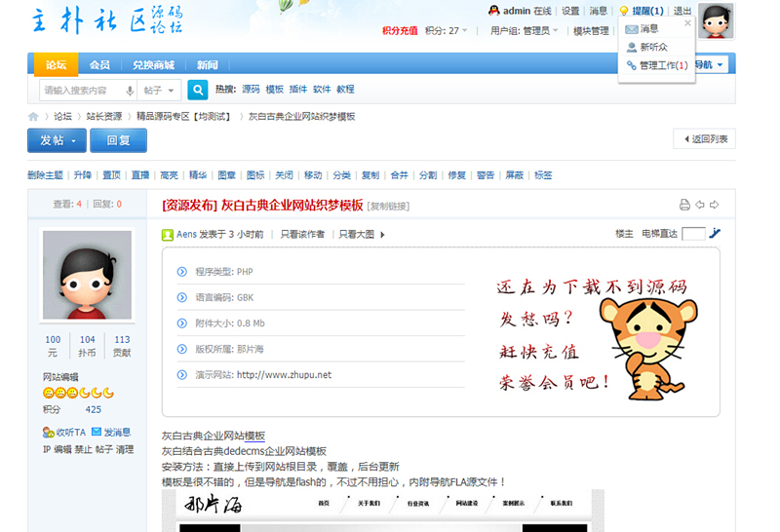The width and height of the screenshot is (780, 532).
Task: Select the 会员 navigation tab
Action: tap(99, 64)
